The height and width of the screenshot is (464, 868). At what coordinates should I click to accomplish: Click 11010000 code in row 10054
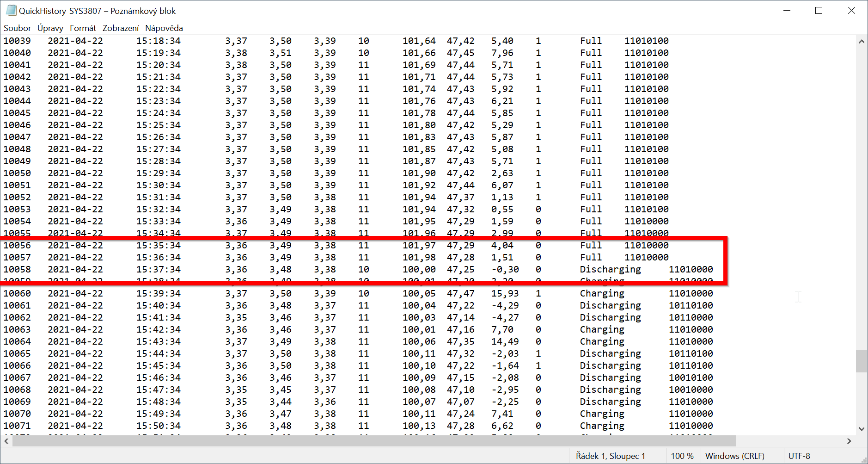(x=647, y=221)
